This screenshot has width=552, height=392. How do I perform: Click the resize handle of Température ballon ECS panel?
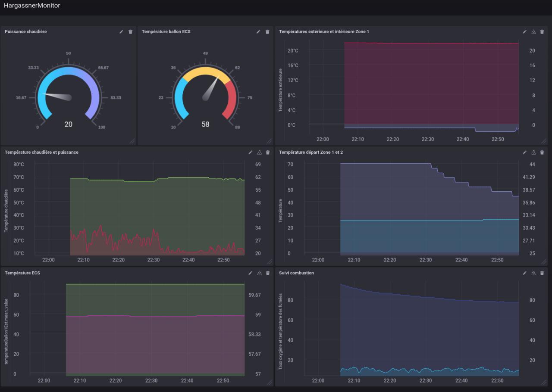[x=269, y=141]
